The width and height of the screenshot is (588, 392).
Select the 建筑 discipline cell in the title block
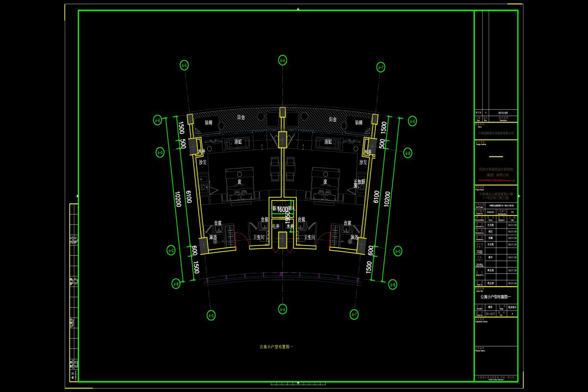pos(490,306)
